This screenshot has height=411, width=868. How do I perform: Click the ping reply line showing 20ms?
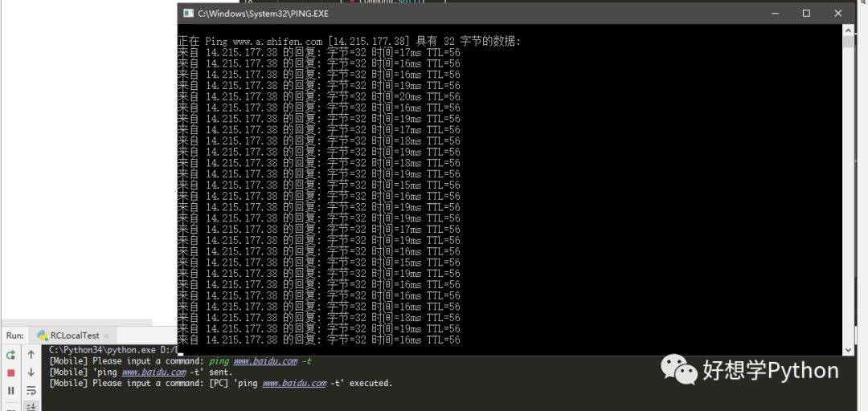(319, 97)
